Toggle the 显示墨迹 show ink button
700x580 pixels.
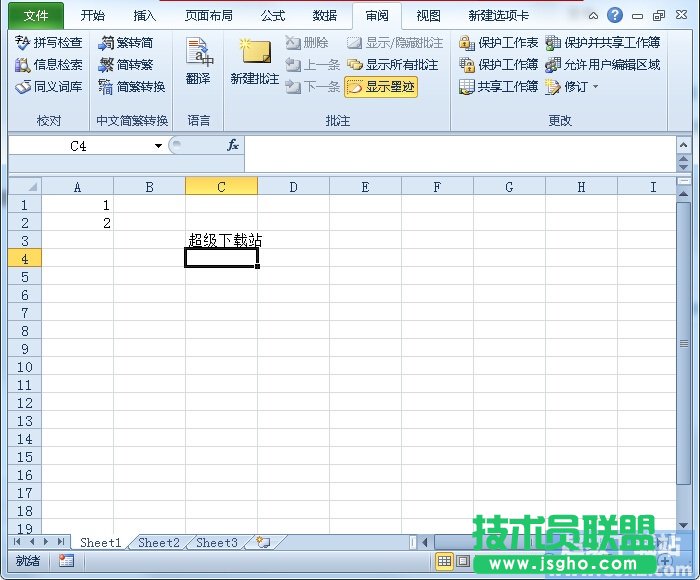click(380, 87)
